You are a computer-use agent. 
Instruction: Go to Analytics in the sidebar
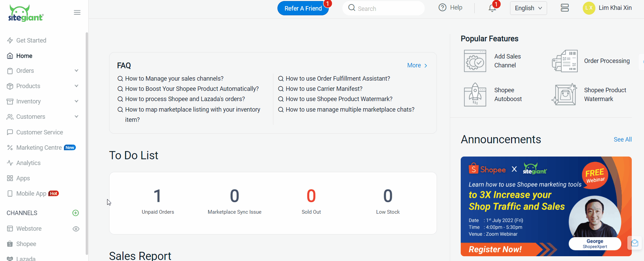(28, 163)
